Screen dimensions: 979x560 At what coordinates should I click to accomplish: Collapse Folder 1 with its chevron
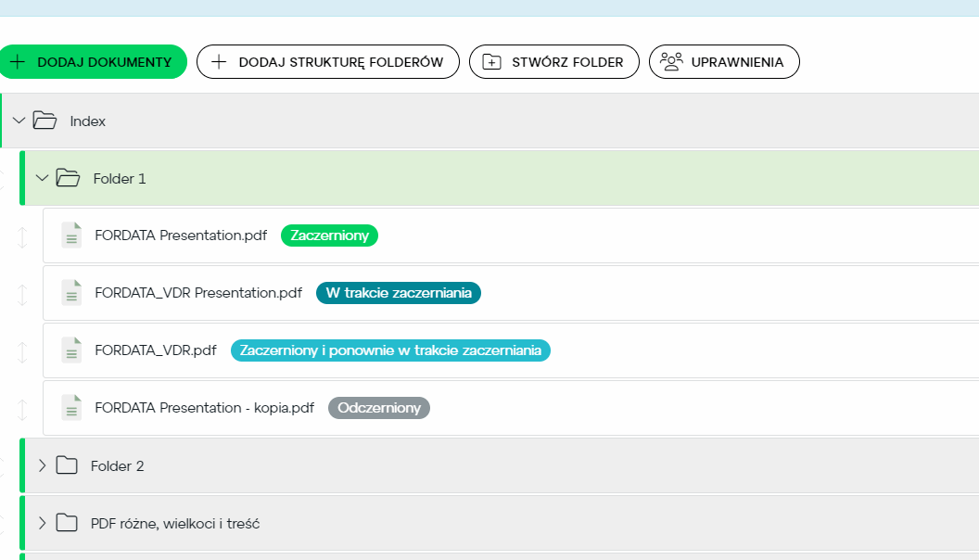pyautogui.click(x=42, y=178)
